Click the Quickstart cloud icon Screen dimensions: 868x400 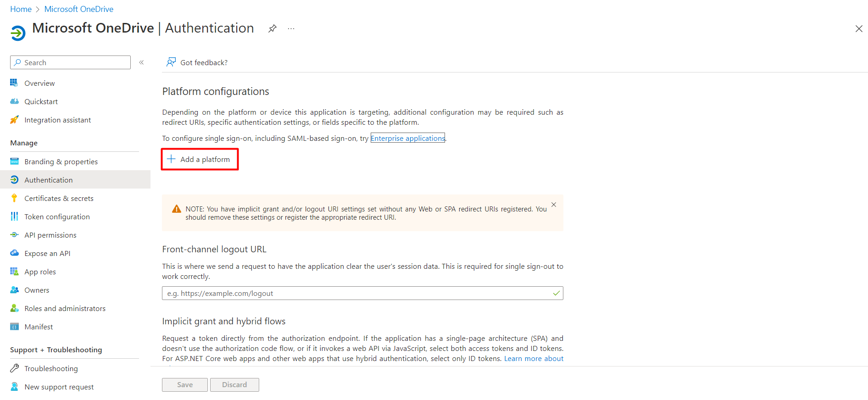click(14, 101)
